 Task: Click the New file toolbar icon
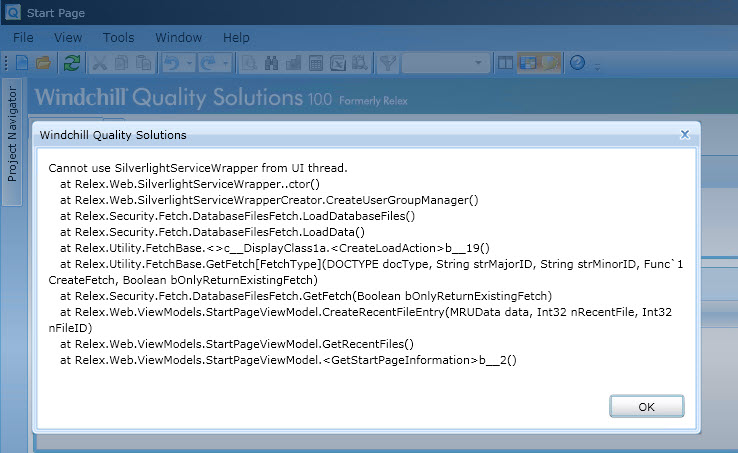point(22,63)
